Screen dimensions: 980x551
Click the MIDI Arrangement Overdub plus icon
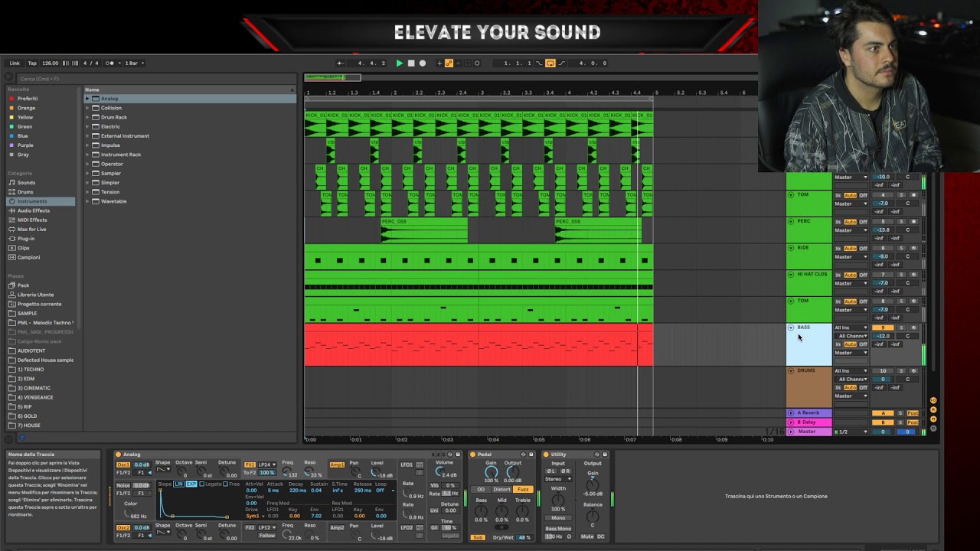click(x=439, y=63)
